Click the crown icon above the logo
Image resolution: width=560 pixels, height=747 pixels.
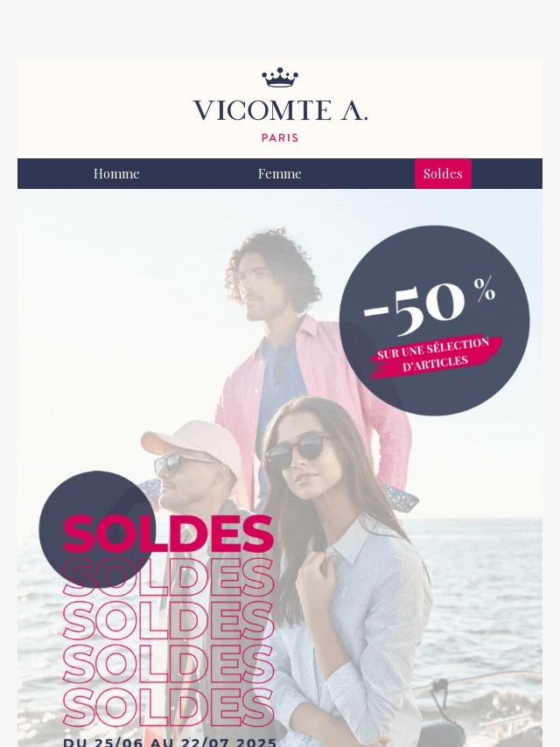click(280, 78)
